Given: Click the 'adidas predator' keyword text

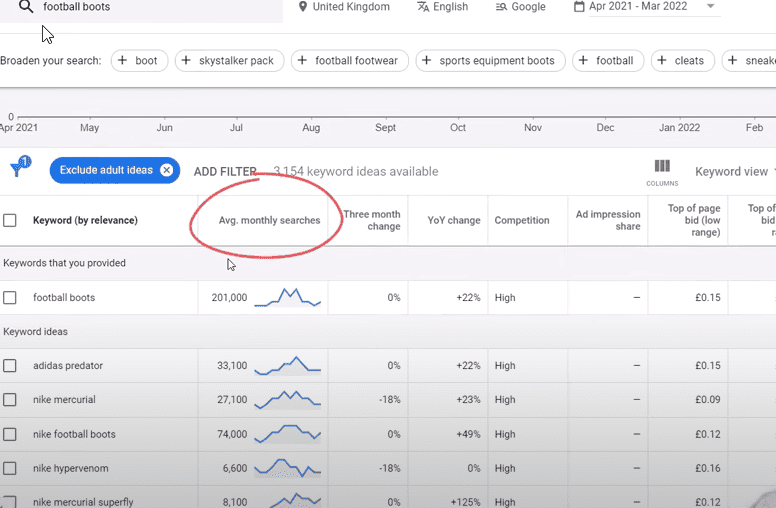Looking at the screenshot, I should click(68, 366).
